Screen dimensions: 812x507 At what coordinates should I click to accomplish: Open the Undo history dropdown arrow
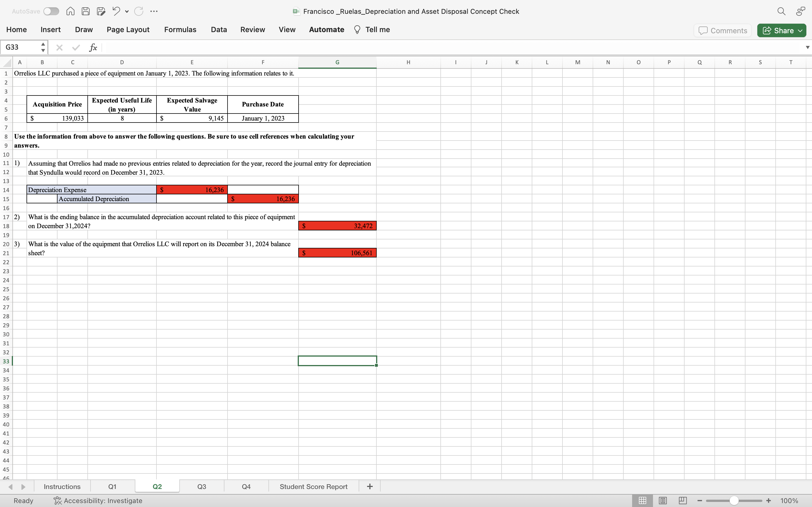[127, 11]
